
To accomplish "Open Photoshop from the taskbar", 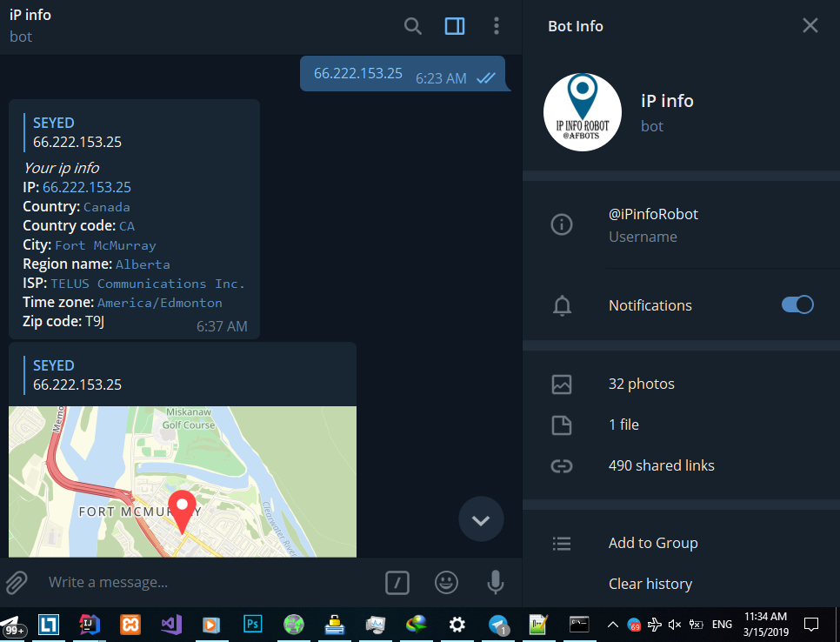I will pos(253,625).
